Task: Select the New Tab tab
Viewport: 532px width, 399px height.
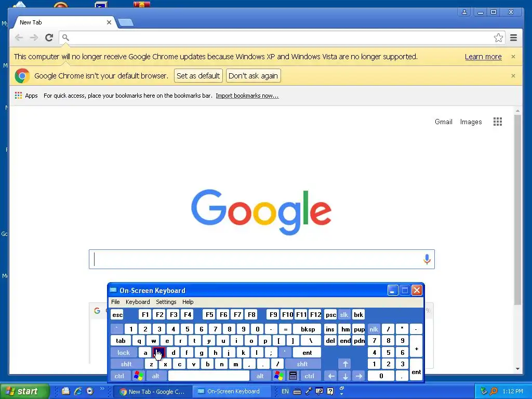Action: point(64,22)
